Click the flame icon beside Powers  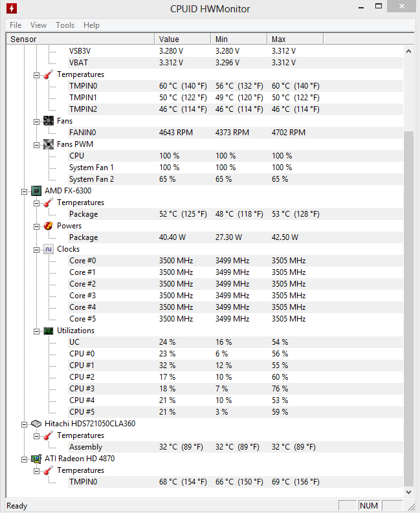pos(49,226)
